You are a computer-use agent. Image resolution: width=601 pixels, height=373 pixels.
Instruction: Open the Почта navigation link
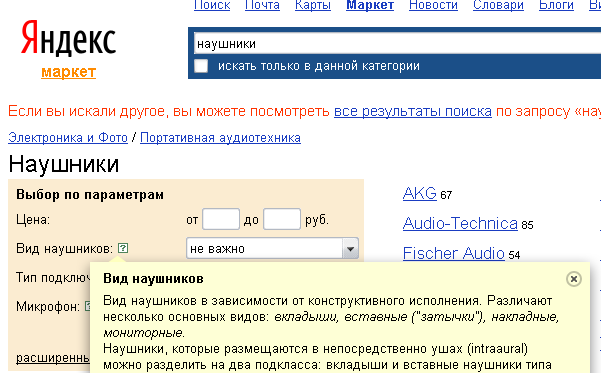pyautogui.click(x=262, y=5)
